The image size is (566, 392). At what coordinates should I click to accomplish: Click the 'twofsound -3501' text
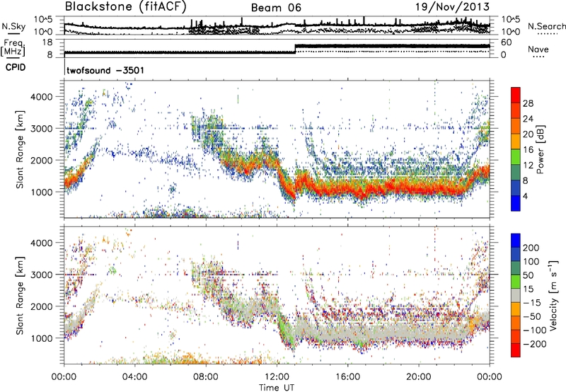coord(105,70)
